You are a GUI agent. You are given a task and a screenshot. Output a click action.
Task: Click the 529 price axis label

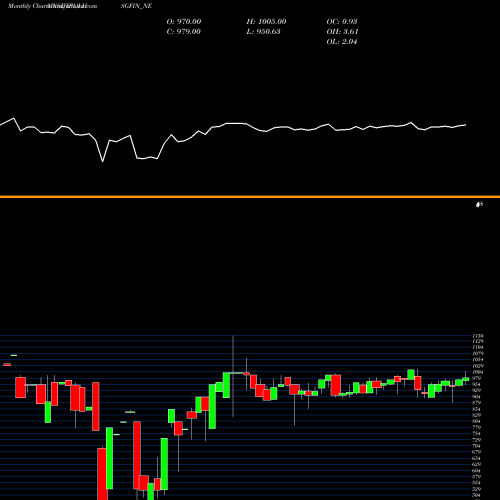[x=477, y=489]
